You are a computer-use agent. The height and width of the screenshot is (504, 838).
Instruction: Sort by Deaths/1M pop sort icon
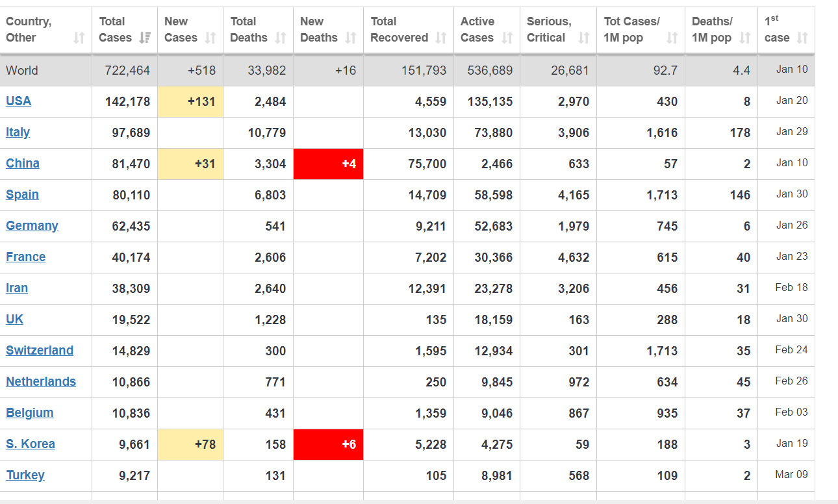pos(745,38)
